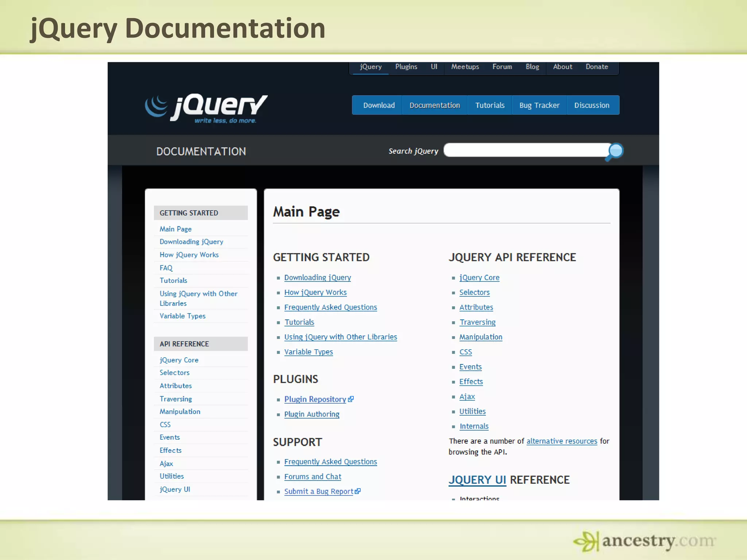Screen dimensions: 747x560
Task: Open Tutorials in the sidebar
Action: [x=173, y=281]
